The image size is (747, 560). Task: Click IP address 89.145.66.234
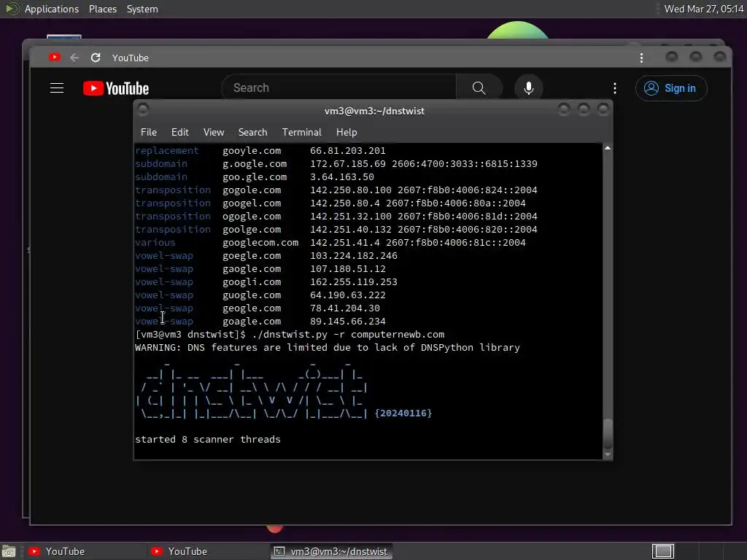click(348, 322)
